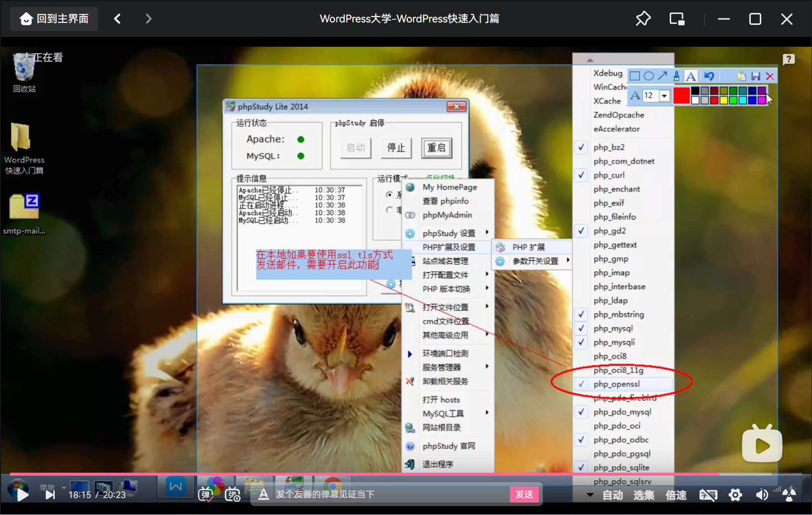Image resolution: width=812 pixels, height=515 pixels.
Task: Toggle subtitles icon in player bar
Action: (708, 495)
